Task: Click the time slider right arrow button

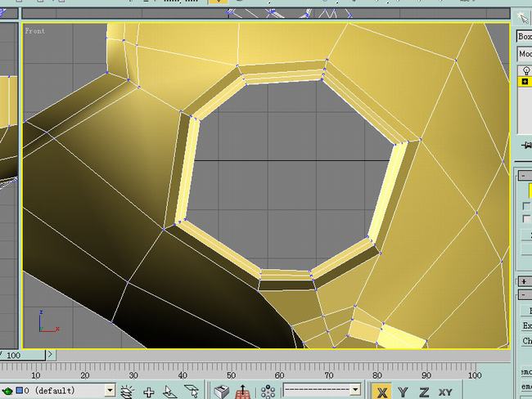Action: point(50,355)
